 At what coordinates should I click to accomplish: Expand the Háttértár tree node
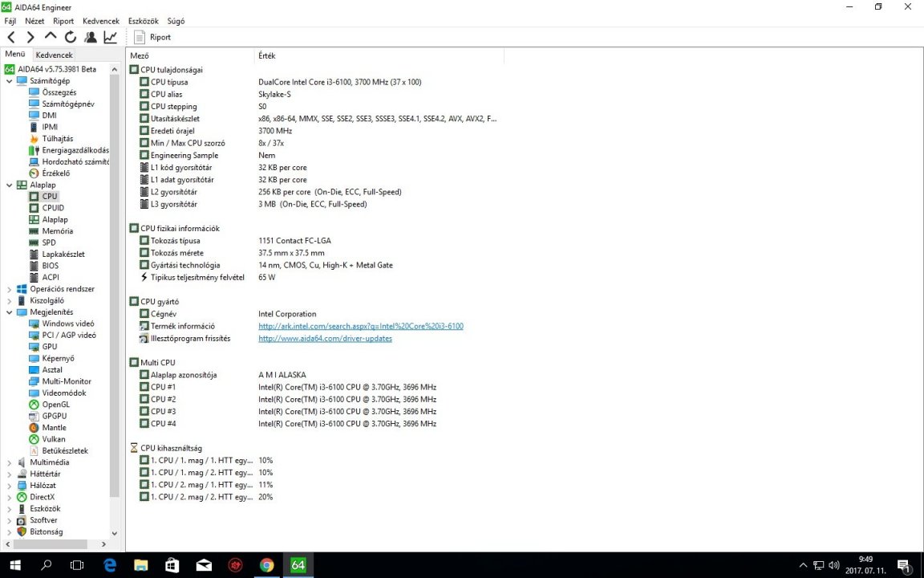10,474
